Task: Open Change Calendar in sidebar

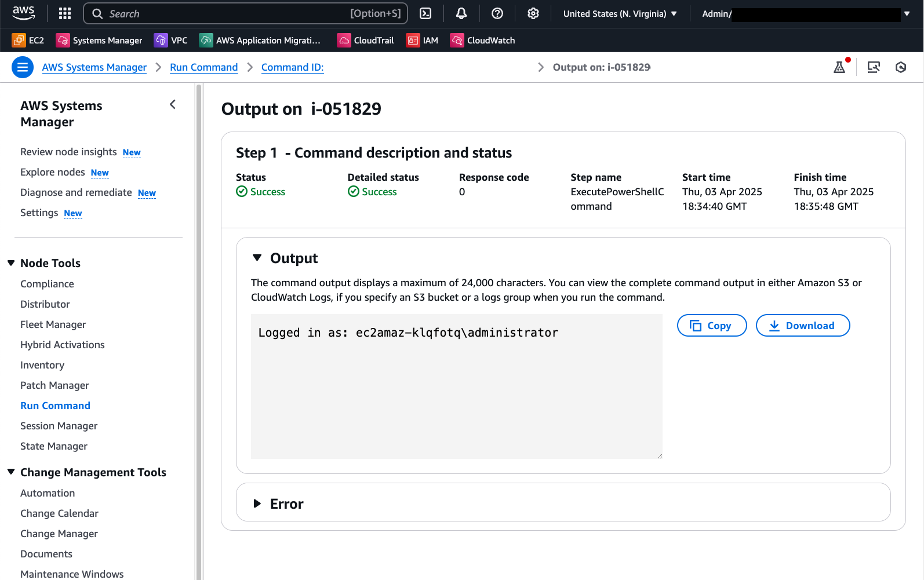Action: 59,513
